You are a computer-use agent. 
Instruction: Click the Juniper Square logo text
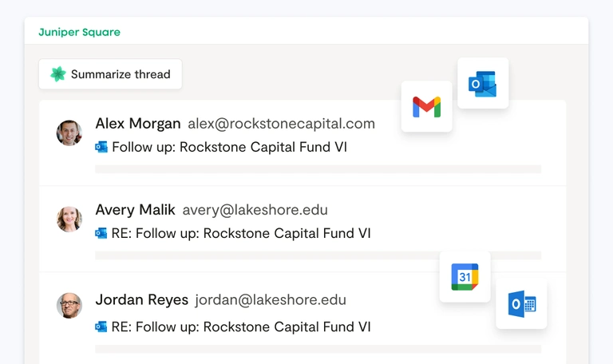click(79, 32)
